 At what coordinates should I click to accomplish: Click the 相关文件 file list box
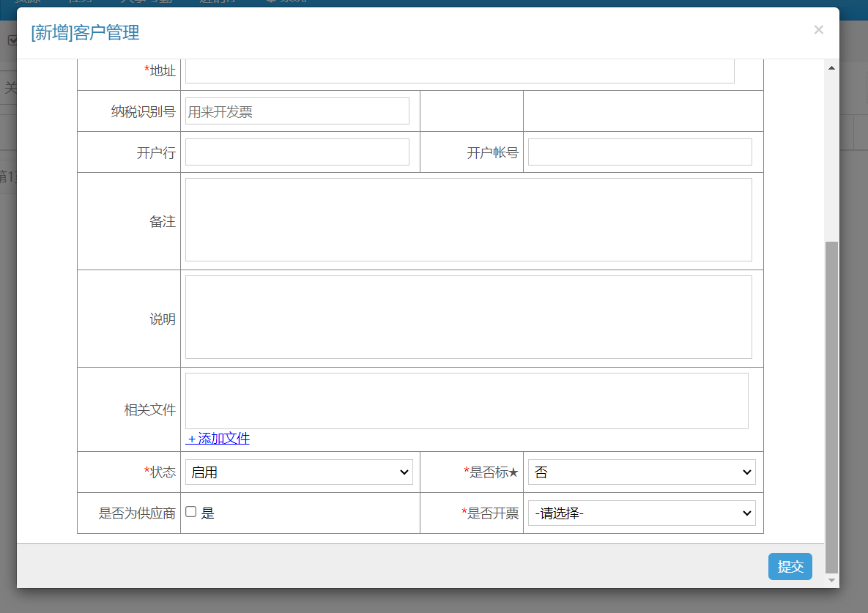[x=467, y=401]
